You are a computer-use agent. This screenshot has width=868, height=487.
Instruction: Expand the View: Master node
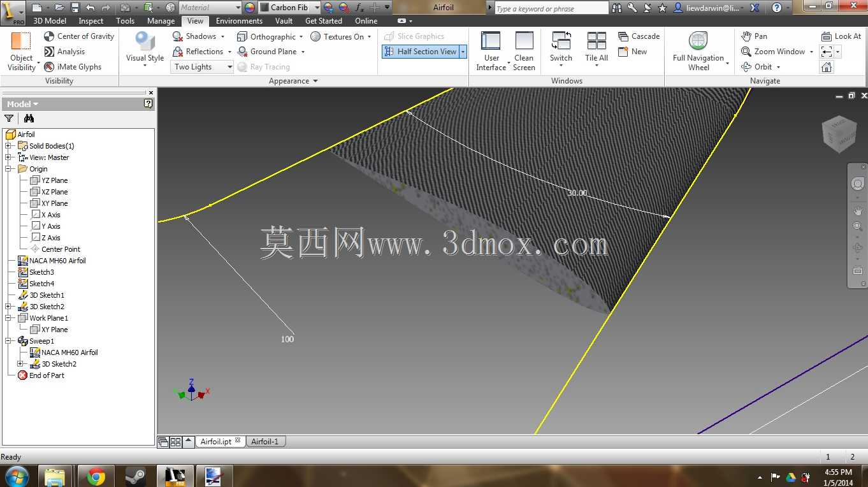8,157
